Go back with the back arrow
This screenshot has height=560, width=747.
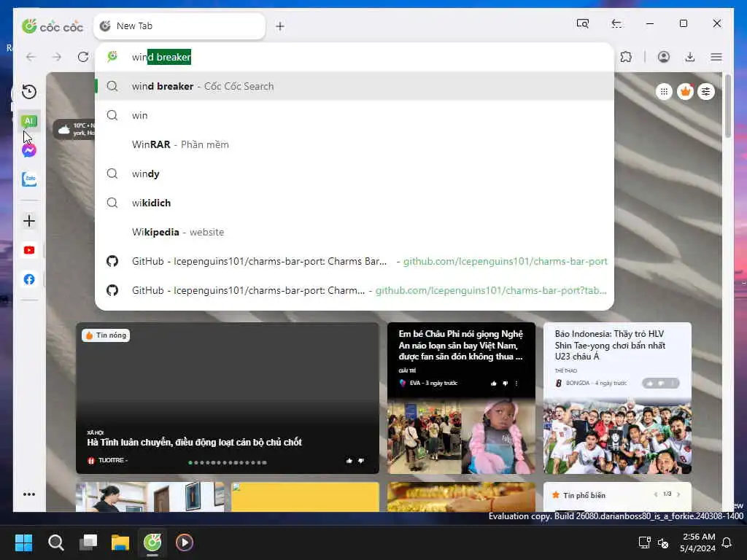point(31,57)
